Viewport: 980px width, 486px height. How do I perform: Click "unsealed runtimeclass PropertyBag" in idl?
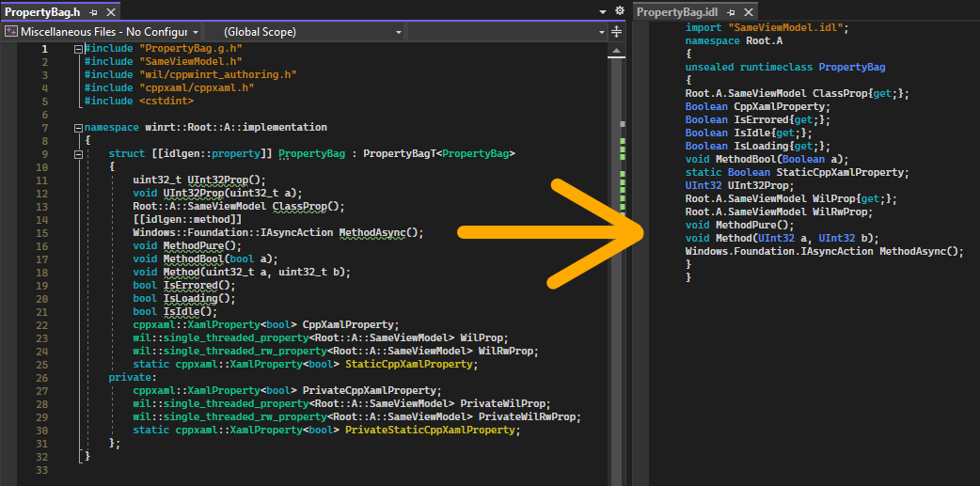[785, 67]
